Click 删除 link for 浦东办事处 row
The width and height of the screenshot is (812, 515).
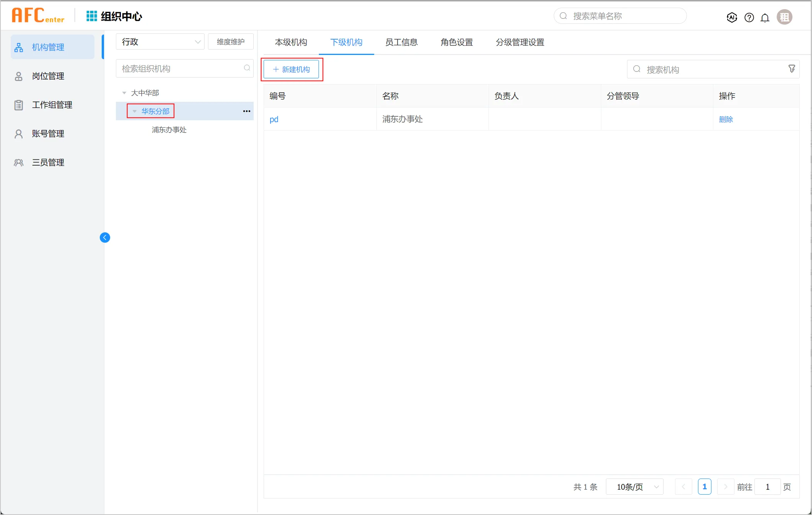click(x=726, y=119)
